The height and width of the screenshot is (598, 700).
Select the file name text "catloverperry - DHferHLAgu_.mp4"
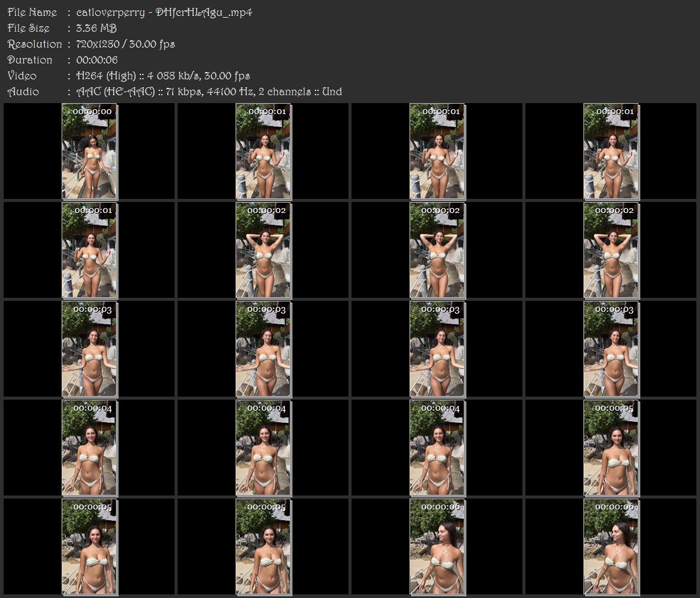[x=164, y=12]
